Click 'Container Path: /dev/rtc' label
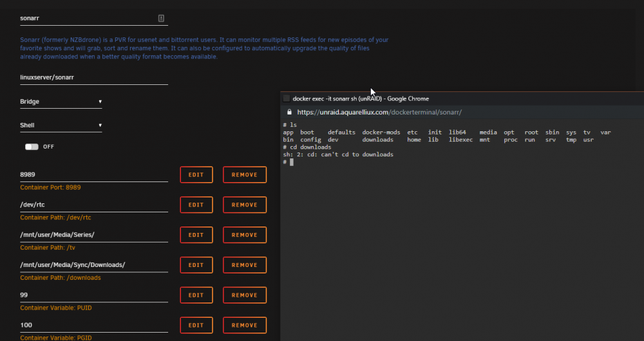This screenshot has width=644, height=341. tap(55, 218)
